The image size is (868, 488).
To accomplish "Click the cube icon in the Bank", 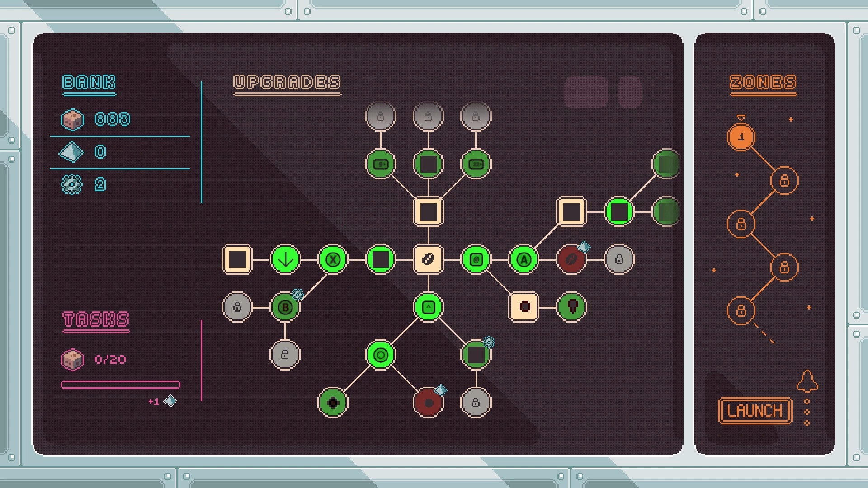I will (x=72, y=120).
